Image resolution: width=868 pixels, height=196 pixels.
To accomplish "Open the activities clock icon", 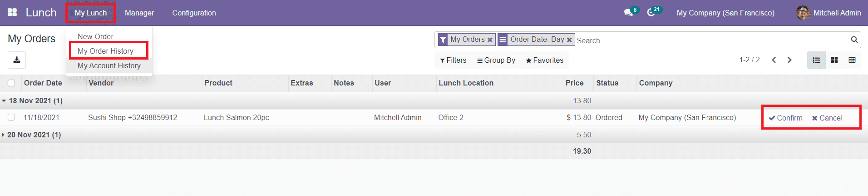I will click(651, 13).
